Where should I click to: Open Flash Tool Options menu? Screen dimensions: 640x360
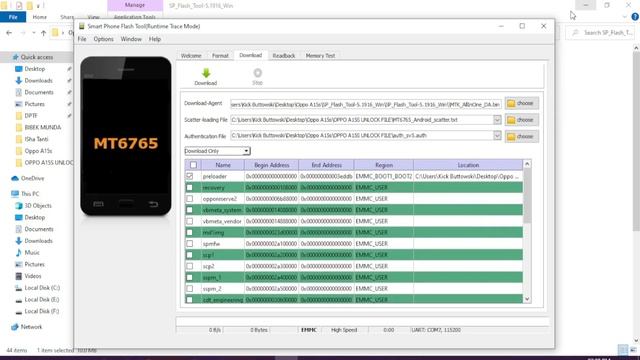pyautogui.click(x=104, y=39)
